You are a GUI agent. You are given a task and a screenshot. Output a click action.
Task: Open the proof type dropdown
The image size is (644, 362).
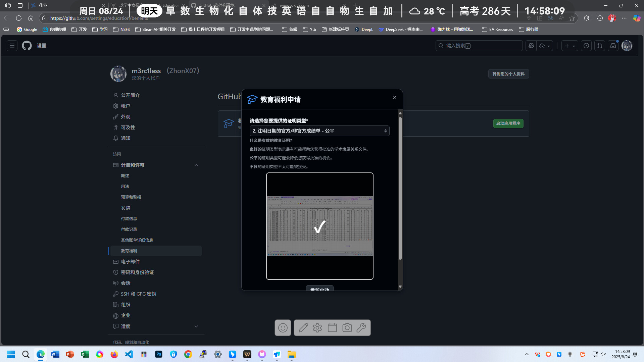click(319, 131)
